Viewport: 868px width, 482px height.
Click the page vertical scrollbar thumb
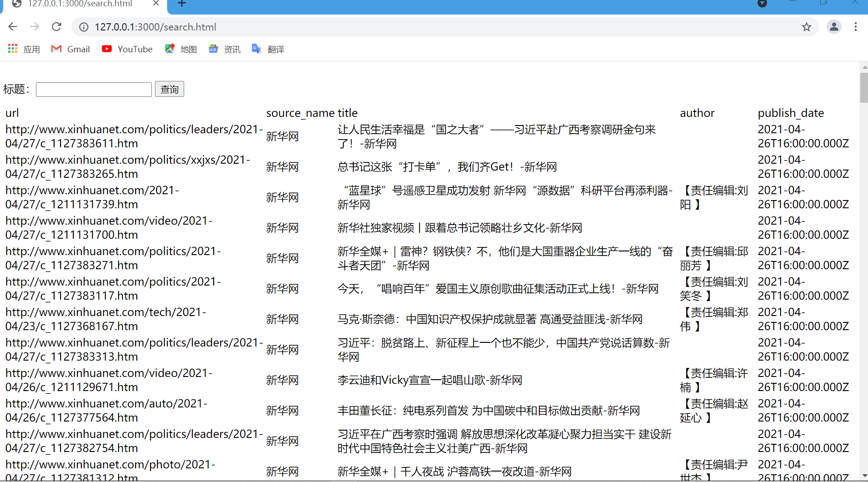[864, 87]
